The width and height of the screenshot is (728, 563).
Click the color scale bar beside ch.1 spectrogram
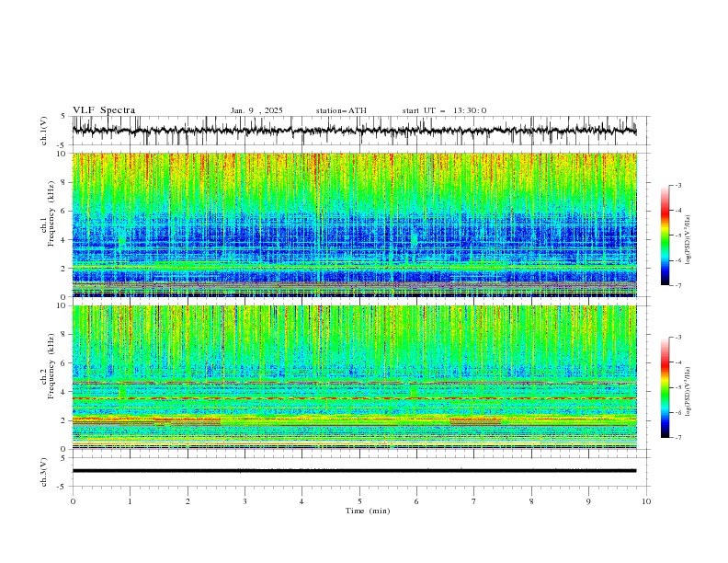(665, 235)
